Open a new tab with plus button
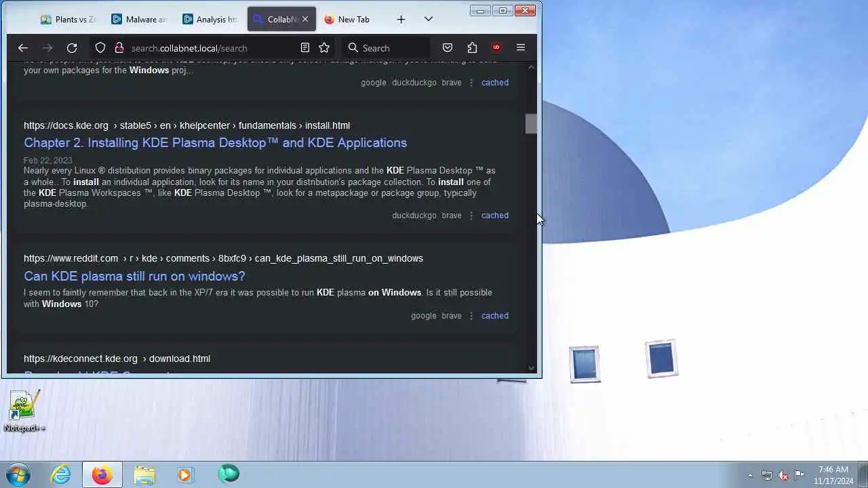Image resolution: width=868 pixels, height=488 pixels. coord(401,20)
